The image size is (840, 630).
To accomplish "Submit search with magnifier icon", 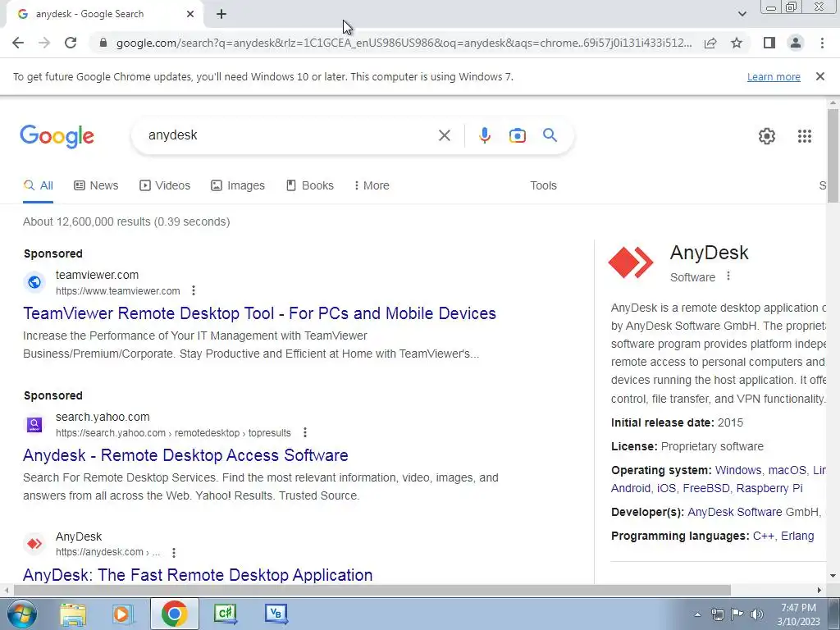I will pyautogui.click(x=550, y=135).
